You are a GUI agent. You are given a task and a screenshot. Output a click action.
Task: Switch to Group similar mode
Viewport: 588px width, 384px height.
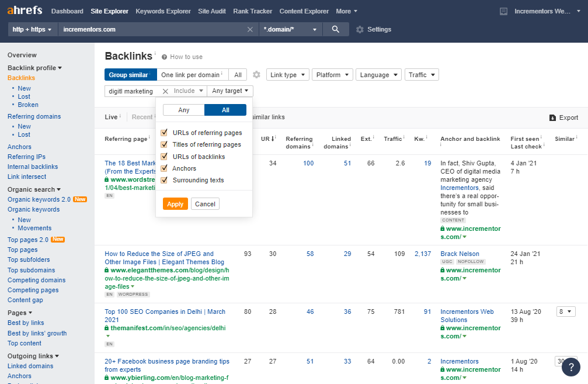(x=130, y=75)
